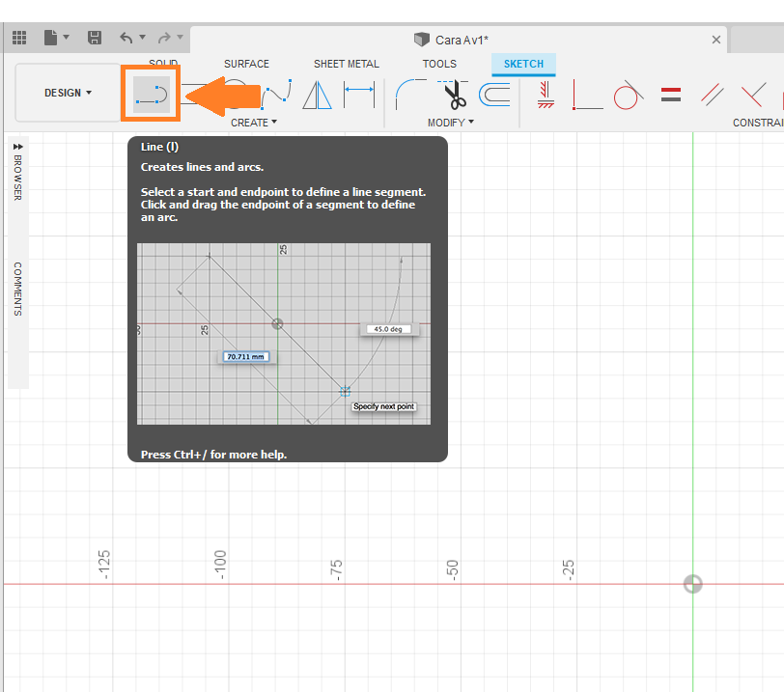Select the SKETCH tab
This screenshot has height=692, width=784.
click(523, 64)
